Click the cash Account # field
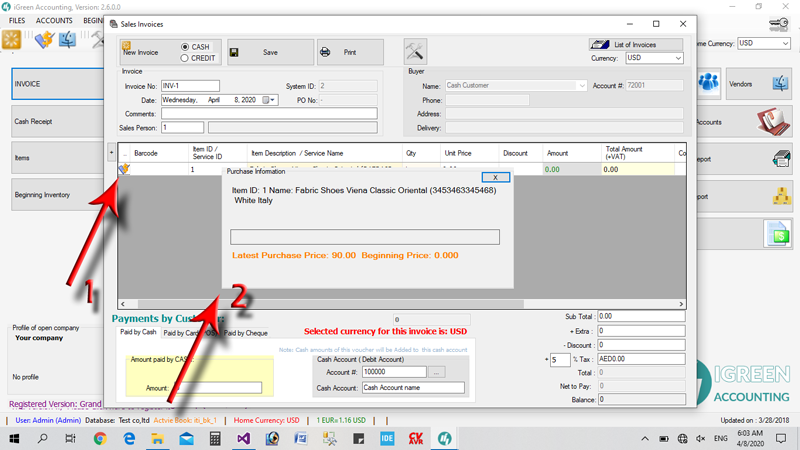800x450 pixels. click(394, 372)
